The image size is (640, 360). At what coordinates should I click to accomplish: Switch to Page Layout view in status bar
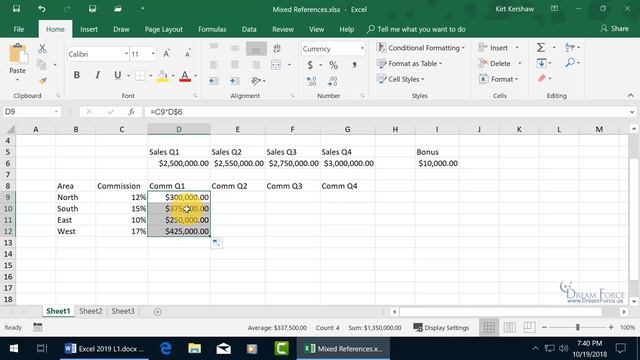[x=509, y=327]
